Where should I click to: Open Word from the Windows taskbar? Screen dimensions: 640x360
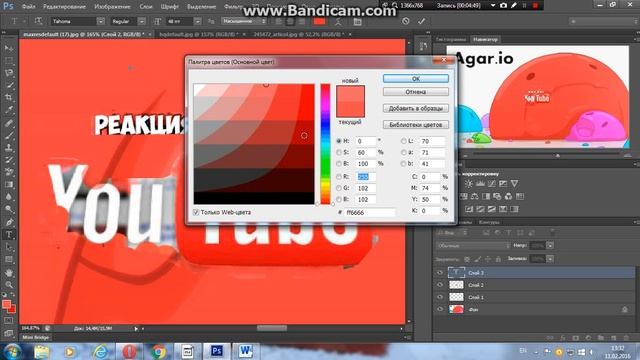[245, 351]
